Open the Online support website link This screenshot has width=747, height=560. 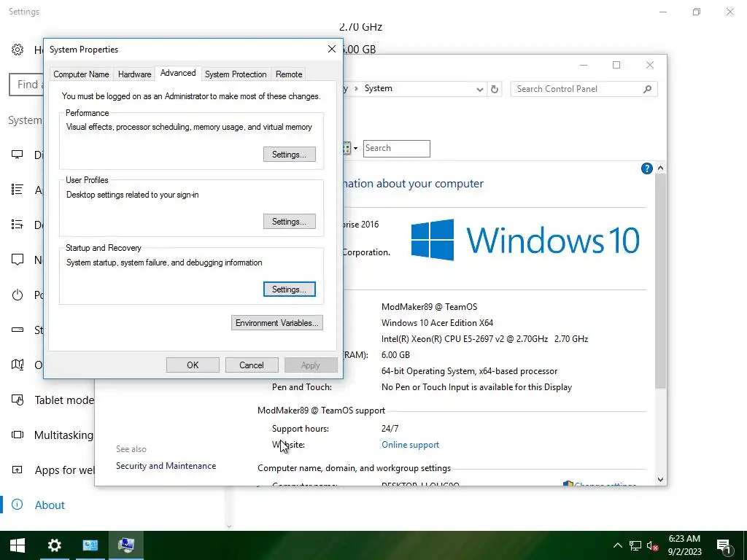[410, 445]
